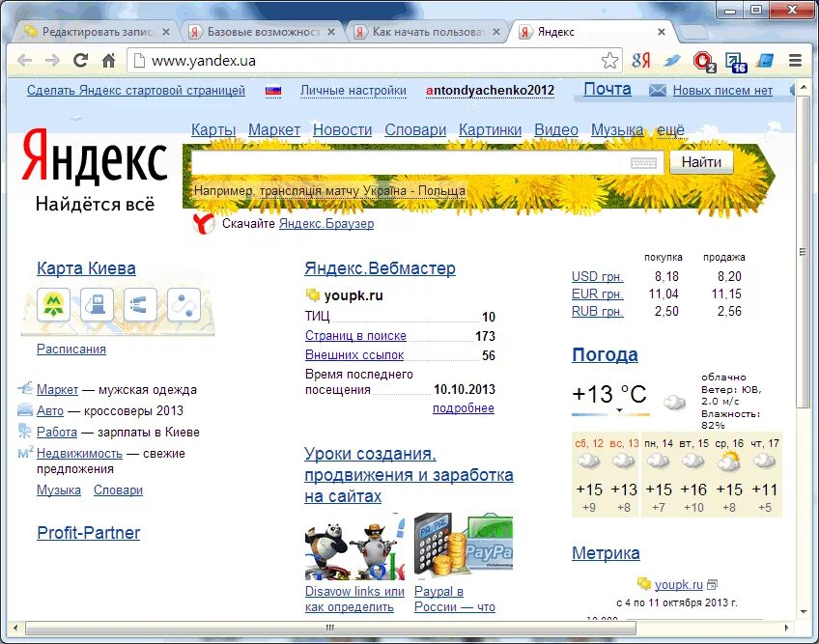
Task: Click the antondyachenko2012 username
Action: click(490, 91)
